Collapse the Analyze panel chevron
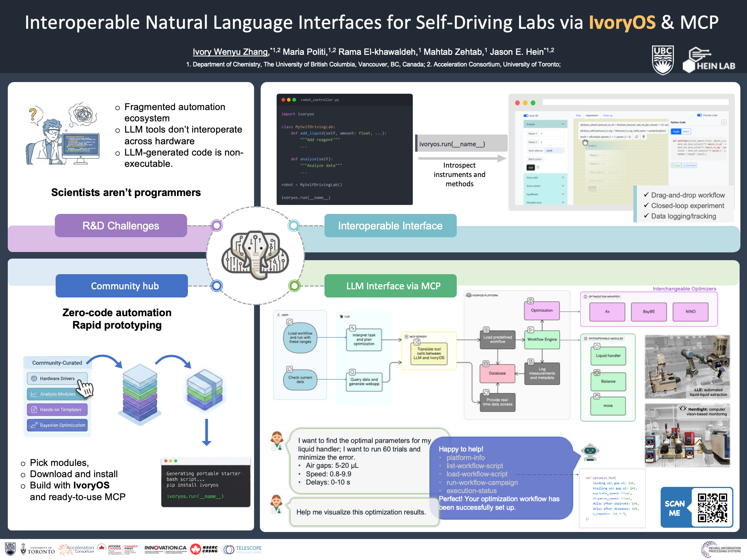The height and width of the screenshot is (560, 747). click(563, 124)
